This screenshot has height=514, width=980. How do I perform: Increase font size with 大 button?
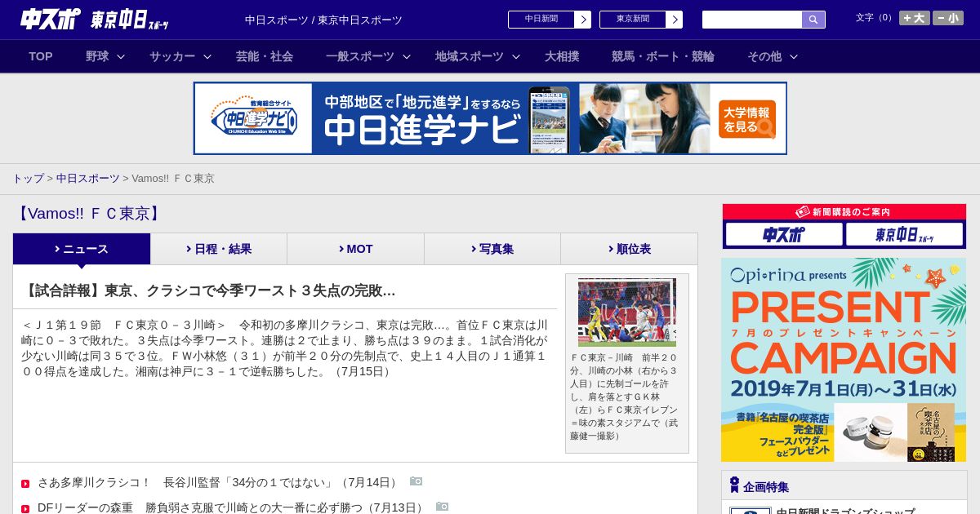click(x=914, y=18)
